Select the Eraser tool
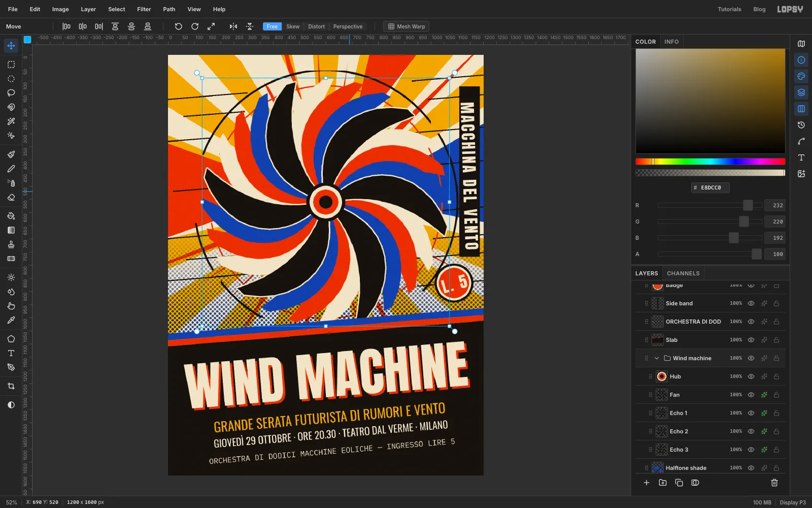 point(11,197)
